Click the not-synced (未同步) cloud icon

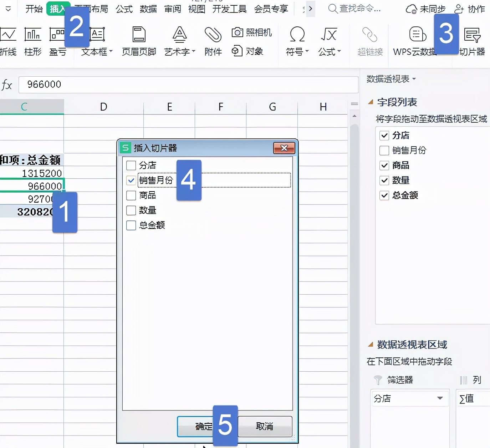pyautogui.click(x=411, y=9)
